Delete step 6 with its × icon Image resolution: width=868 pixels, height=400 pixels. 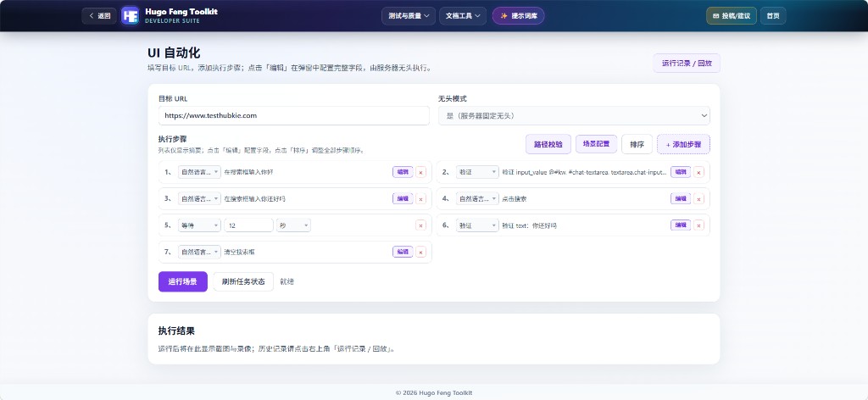pos(698,225)
